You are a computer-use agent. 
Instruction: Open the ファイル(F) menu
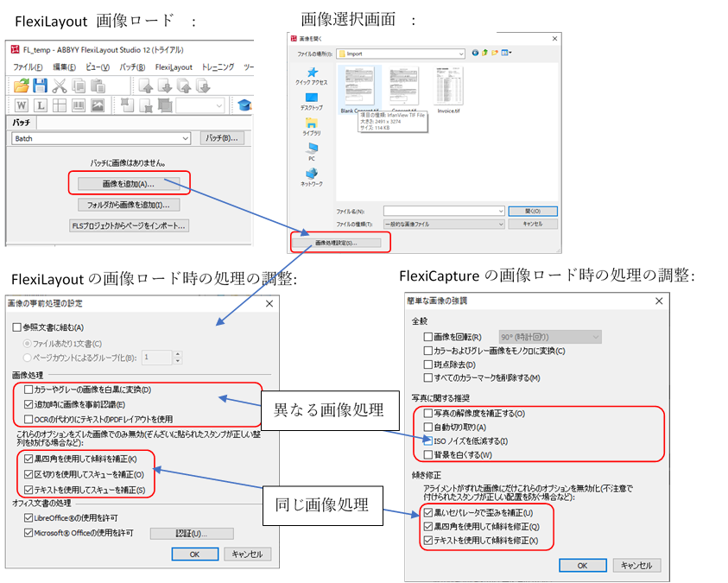coord(28,67)
